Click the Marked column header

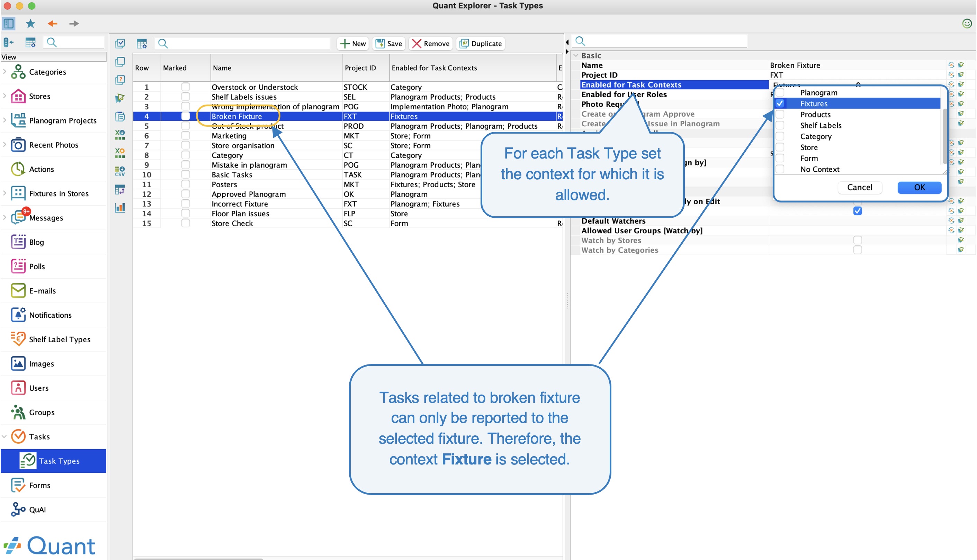(x=186, y=68)
